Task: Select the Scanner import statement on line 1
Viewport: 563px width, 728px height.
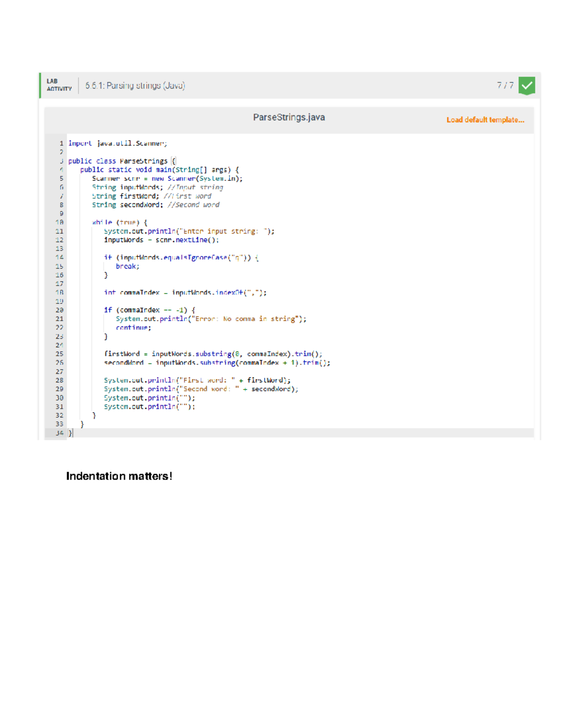Action: point(117,143)
